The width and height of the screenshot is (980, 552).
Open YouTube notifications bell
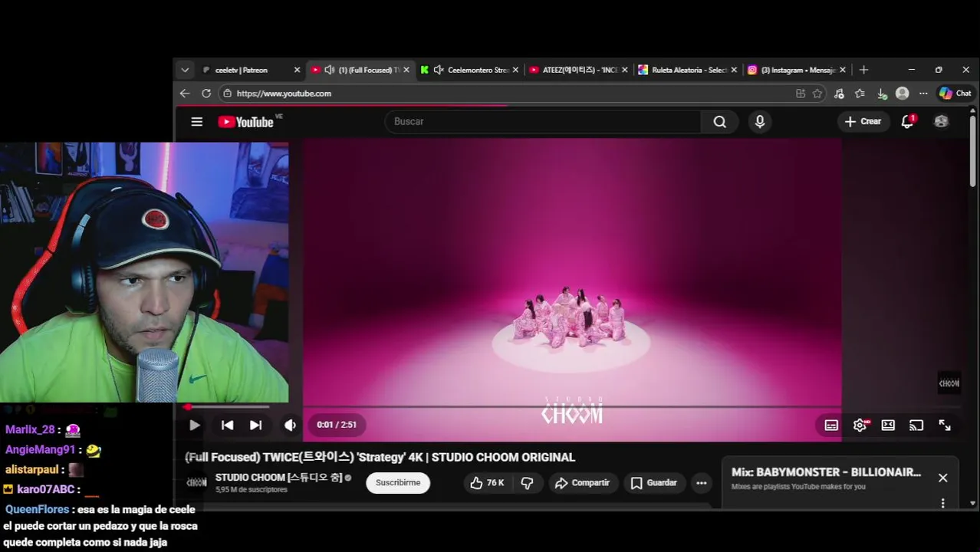point(907,121)
